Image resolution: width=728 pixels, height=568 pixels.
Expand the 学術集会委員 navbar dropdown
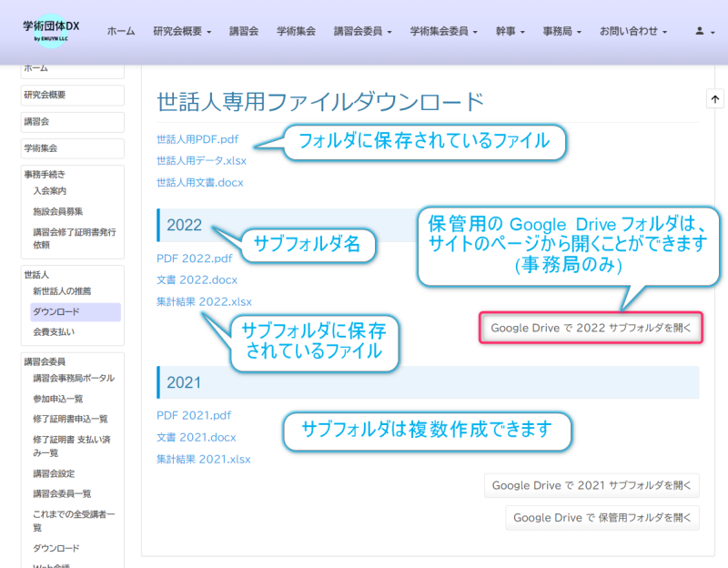coord(444,31)
